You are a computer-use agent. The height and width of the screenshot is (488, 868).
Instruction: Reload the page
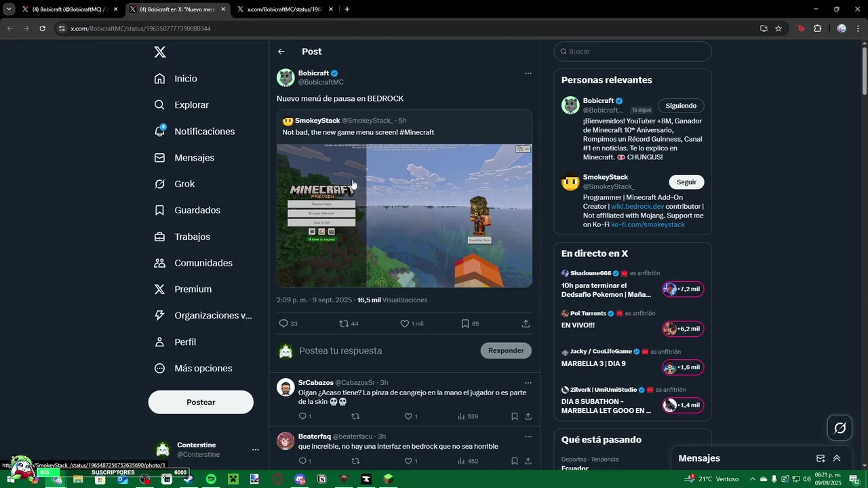click(x=42, y=28)
